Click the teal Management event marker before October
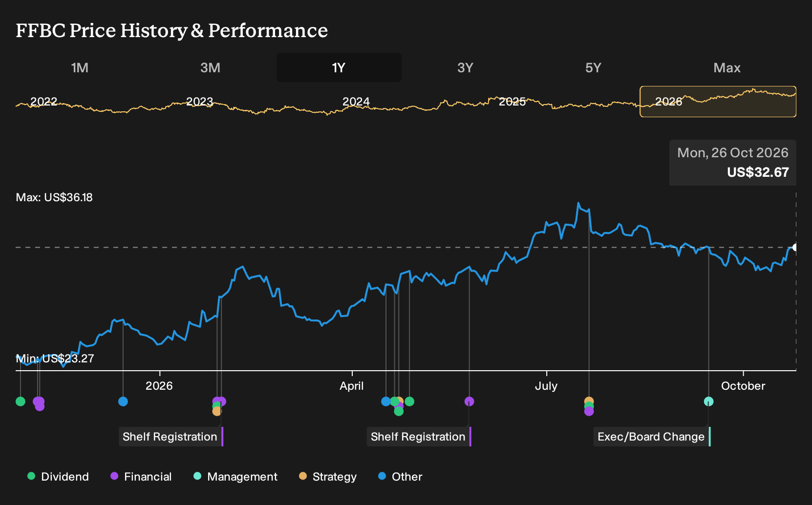Image resolution: width=812 pixels, height=505 pixels. [708, 401]
